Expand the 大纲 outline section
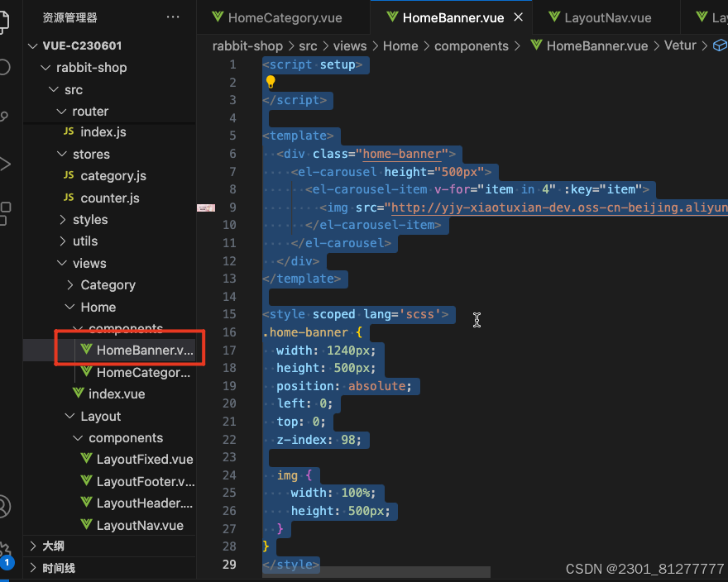 (32, 546)
